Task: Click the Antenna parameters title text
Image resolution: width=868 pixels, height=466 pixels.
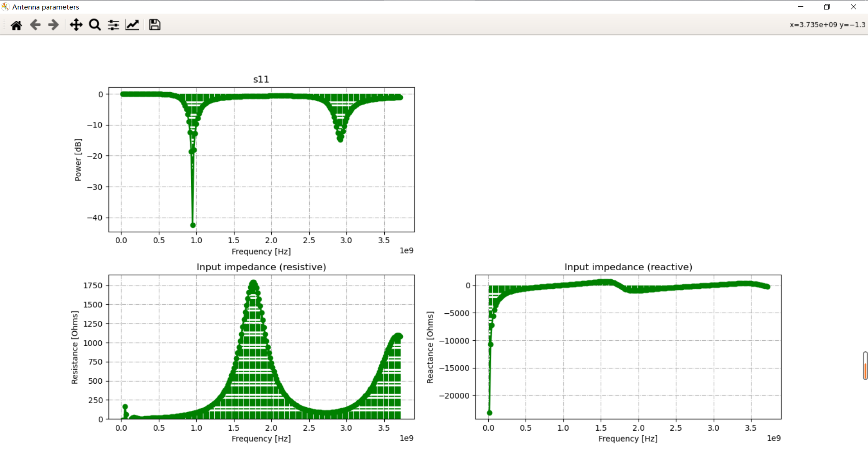Action: [45, 7]
